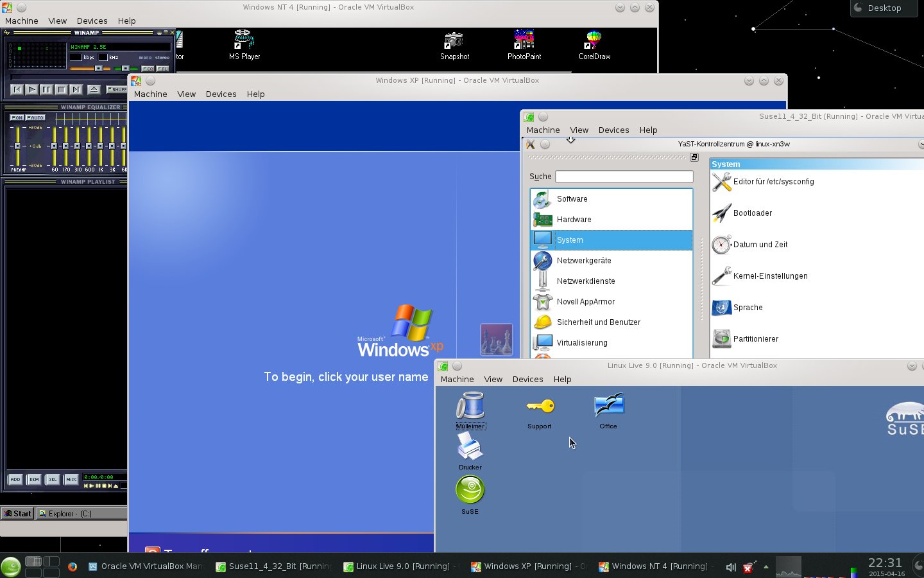Select Hardware category in YaST

click(x=612, y=220)
